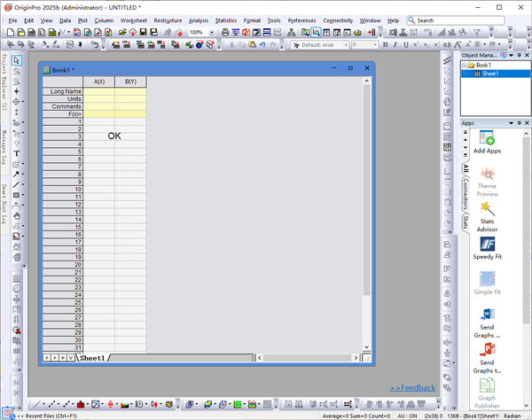This screenshot has height=420, width=532.
Task: Open the zoom 100% dropdown
Action: pos(212,33)
